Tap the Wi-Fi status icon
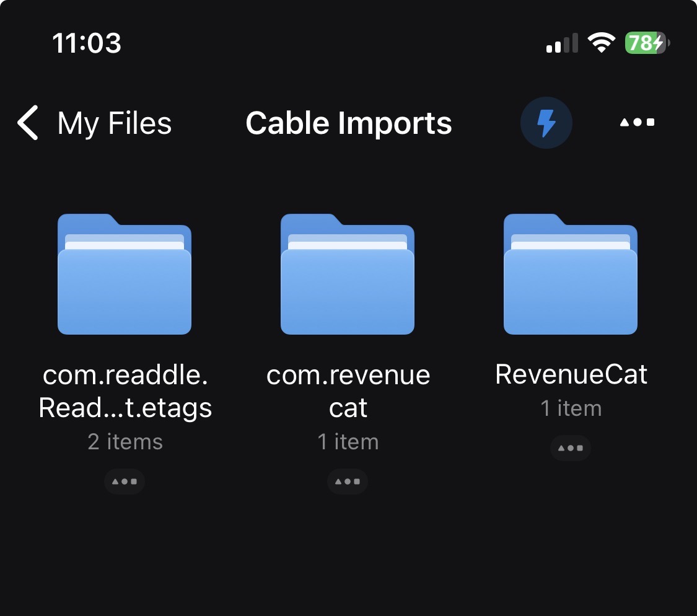Screen dimensions: 697x616 click(602, 43)
